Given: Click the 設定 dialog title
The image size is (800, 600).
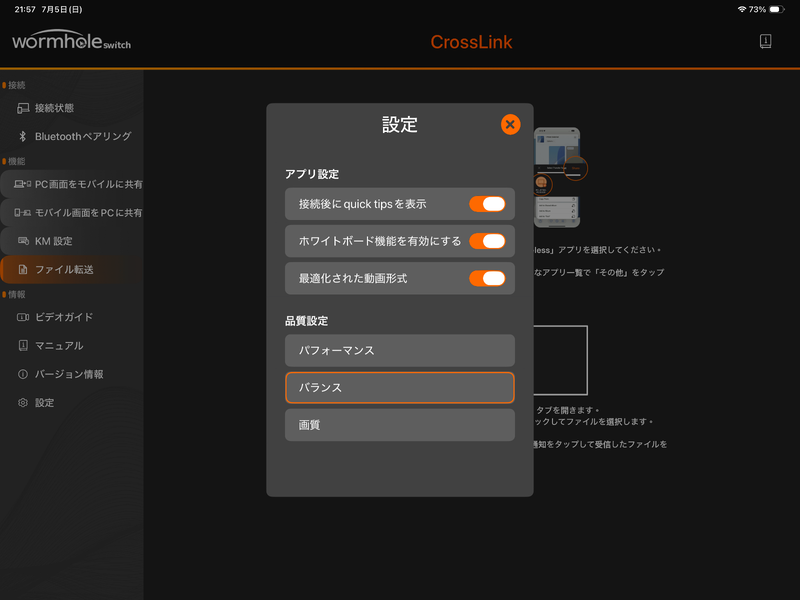Looking at the screenshot, I should [399, 124].
